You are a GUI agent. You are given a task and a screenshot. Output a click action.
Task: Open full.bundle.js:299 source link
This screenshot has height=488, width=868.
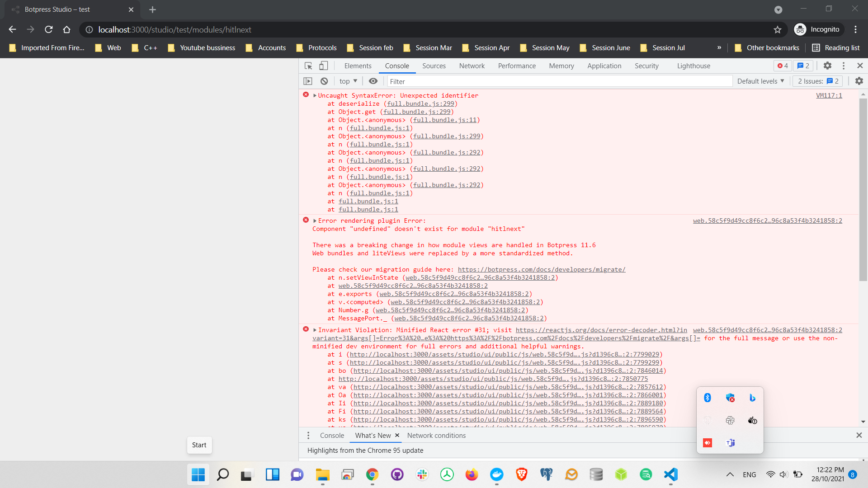(x=420, y=103)
